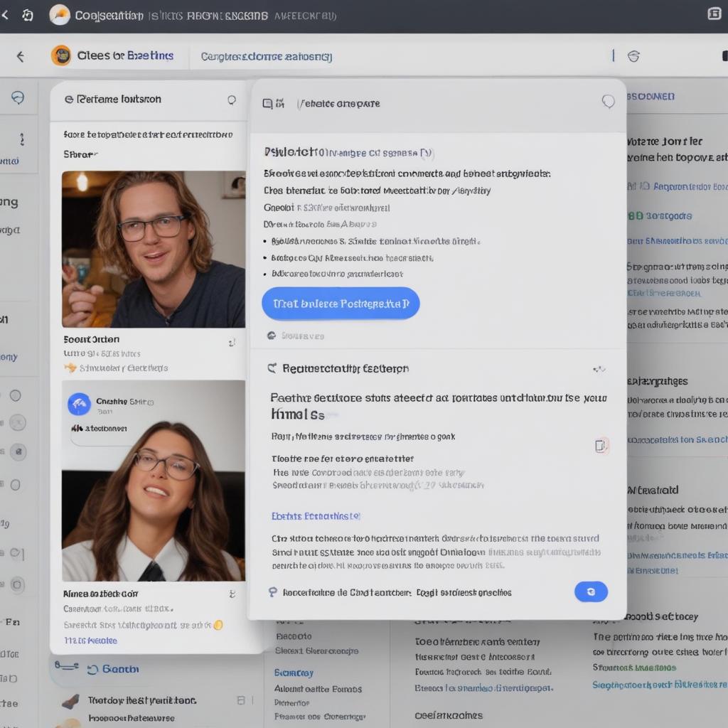Image resolution: width=728 pixels, height=728 pixels.
Task: Click the small icon beside the caption under the man's photo
Action: [232, 343]
